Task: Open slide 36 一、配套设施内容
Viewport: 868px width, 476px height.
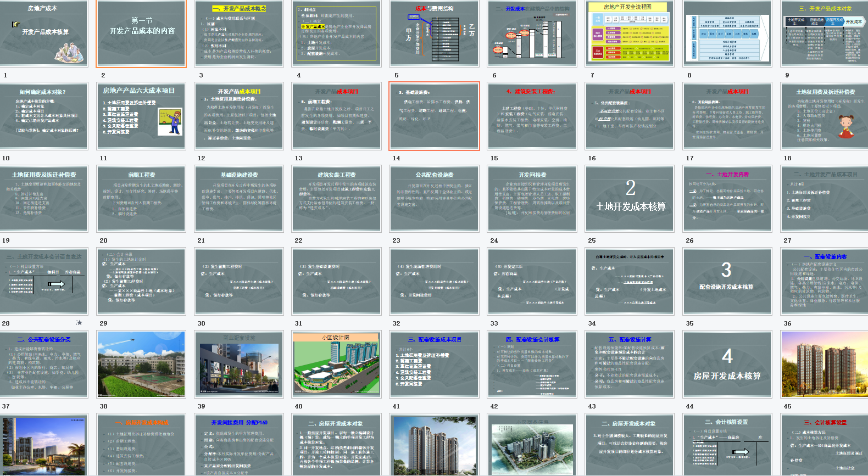Action: pyautogui.click(x=825, y=281)
